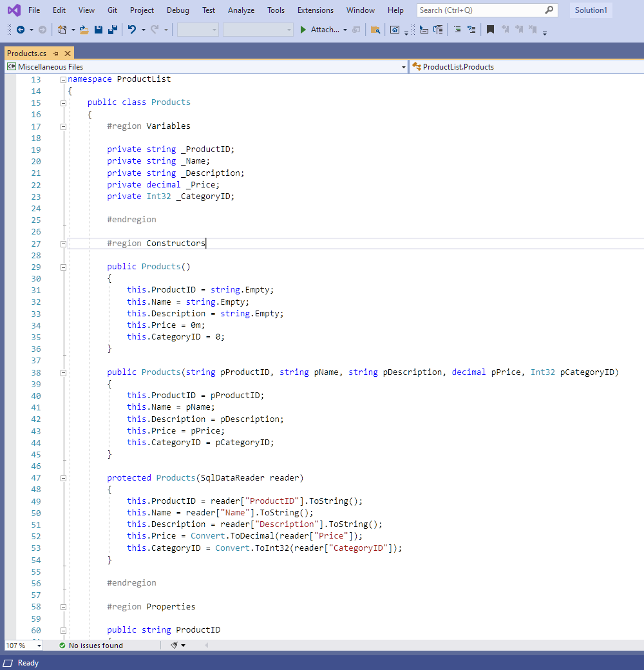Viewport: 644px width, 670px height.
Task: Collapse the namespace ProductList block
Action: (63, 79)
